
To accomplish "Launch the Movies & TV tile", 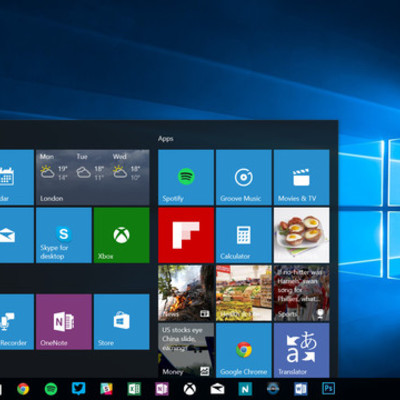I will [301, 177].
